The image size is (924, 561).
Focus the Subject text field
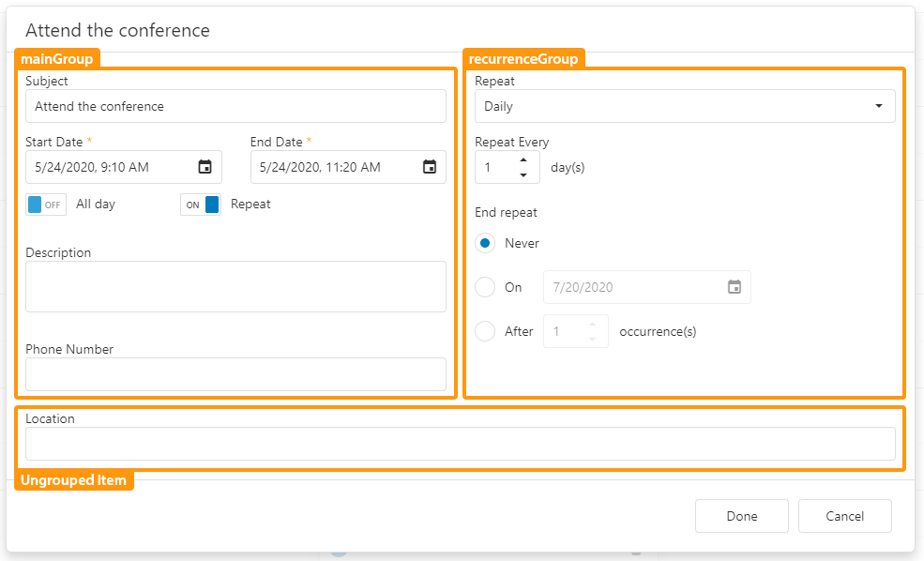(x=235, y=106)
